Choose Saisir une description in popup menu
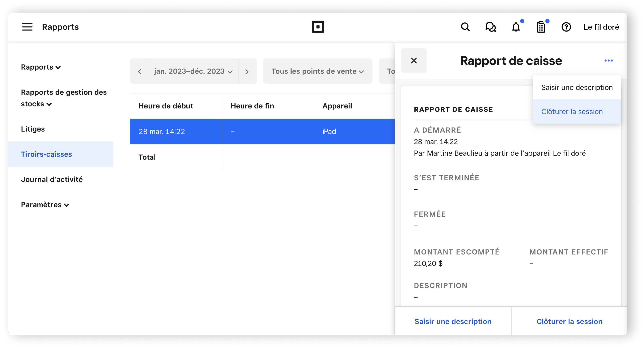The height and width of the screenshot is (348, 644). pyautogui.click(x=577, y=87)
